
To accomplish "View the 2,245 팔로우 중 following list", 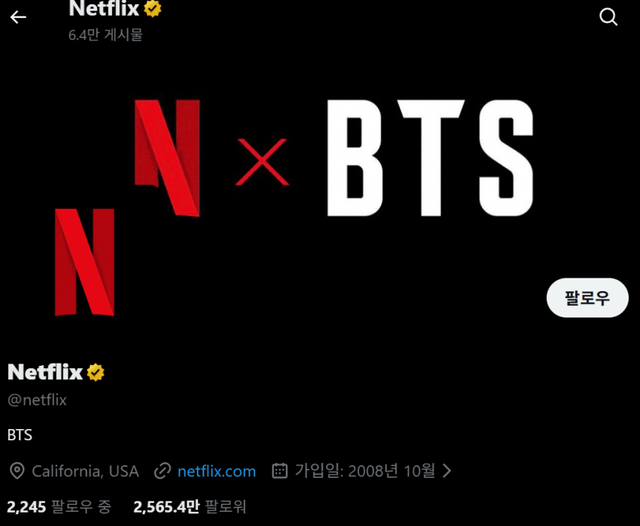I will pos(59,507).
